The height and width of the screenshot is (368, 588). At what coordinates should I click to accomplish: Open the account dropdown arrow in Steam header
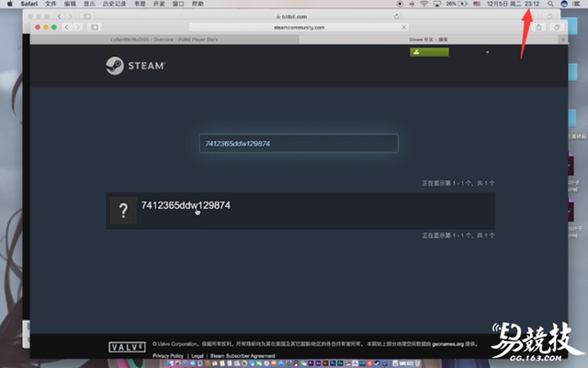pyautogui.click(x=488, y=52)
